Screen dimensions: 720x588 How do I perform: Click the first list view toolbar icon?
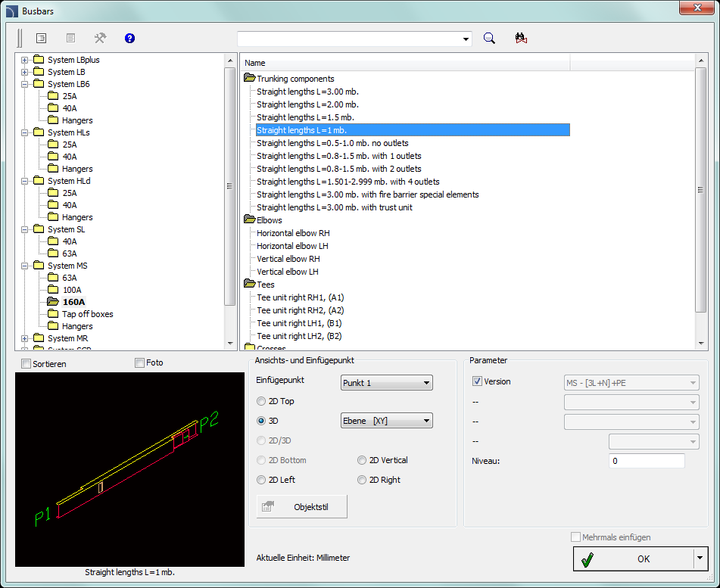click(x=42, y=38)
